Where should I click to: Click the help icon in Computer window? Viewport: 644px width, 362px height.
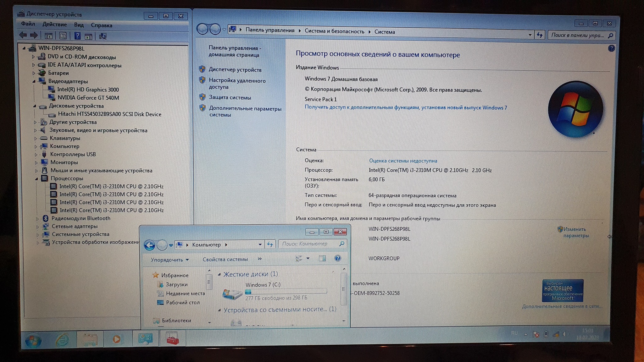pos(337,258)
